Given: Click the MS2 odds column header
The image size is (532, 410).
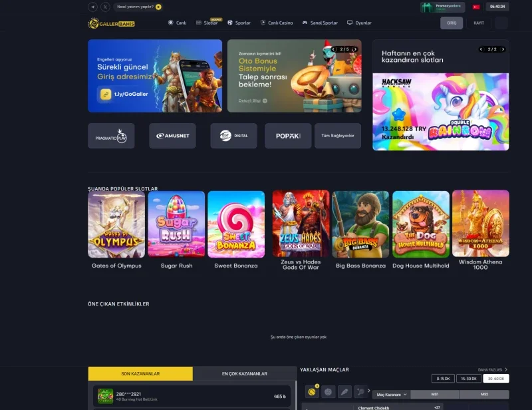Looking at the screenshot, I should coord(485,395).
